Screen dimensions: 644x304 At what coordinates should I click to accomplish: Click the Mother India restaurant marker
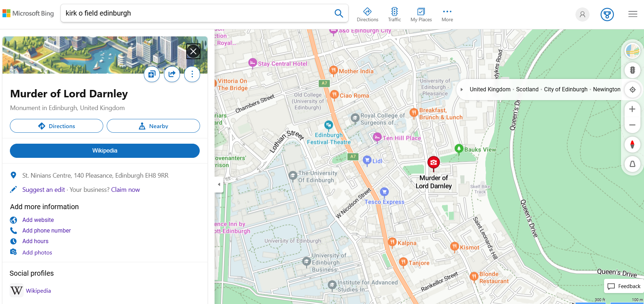333,70
